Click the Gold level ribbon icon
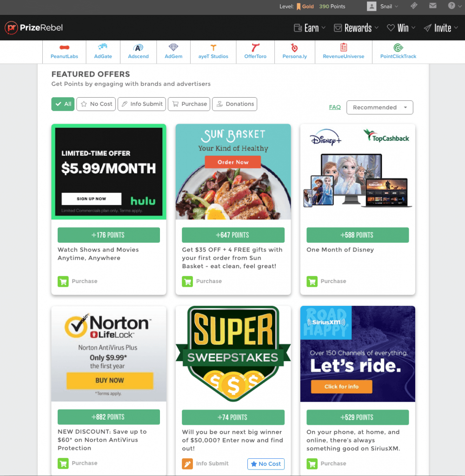This screenshot has height=476, width=465. [x=299, y=7]
